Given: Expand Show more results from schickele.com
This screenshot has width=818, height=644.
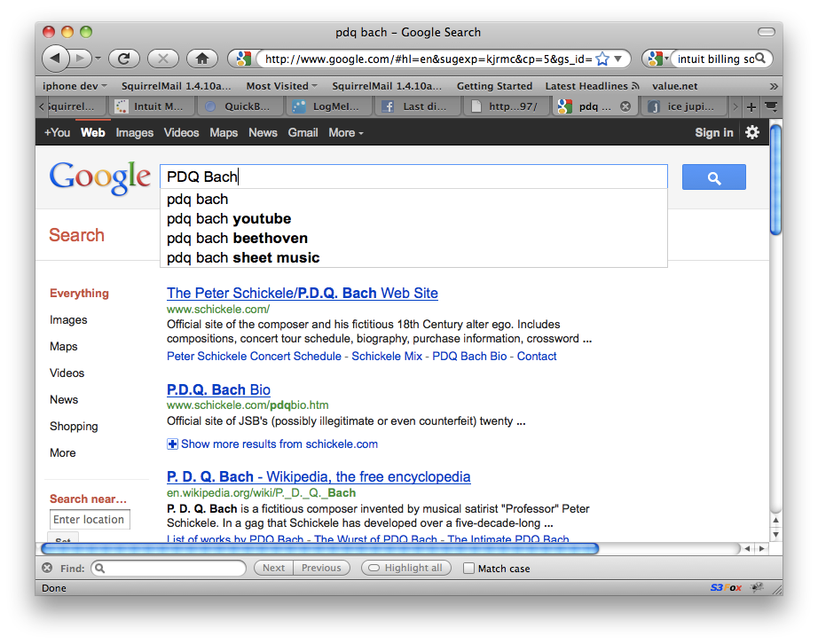Looking at the screenshot, I should point(272,444).
